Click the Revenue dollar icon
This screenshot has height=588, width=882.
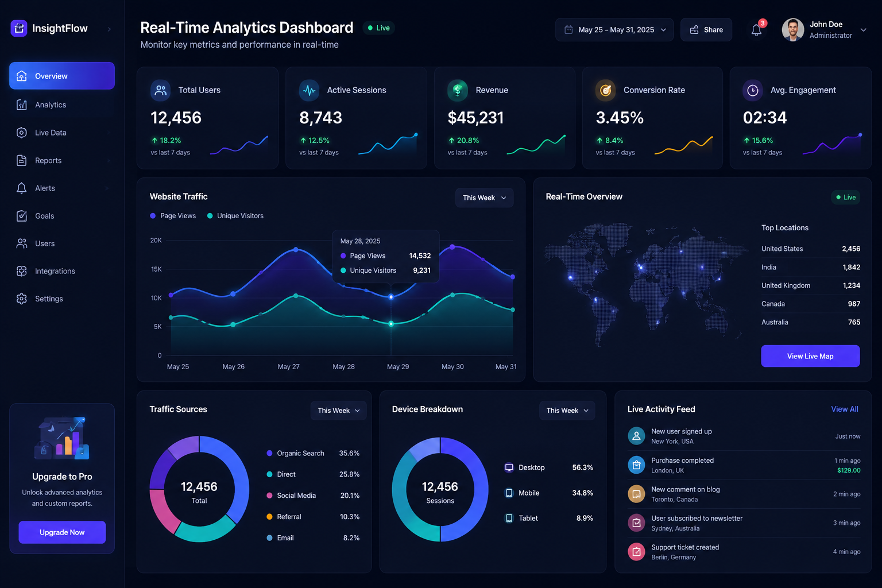(458, 90)
